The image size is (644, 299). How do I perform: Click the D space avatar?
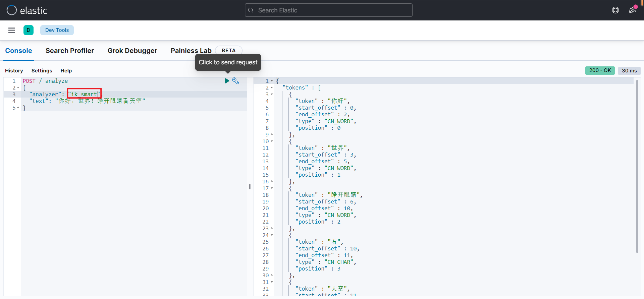pyautogui.click(x=29, y=30)
